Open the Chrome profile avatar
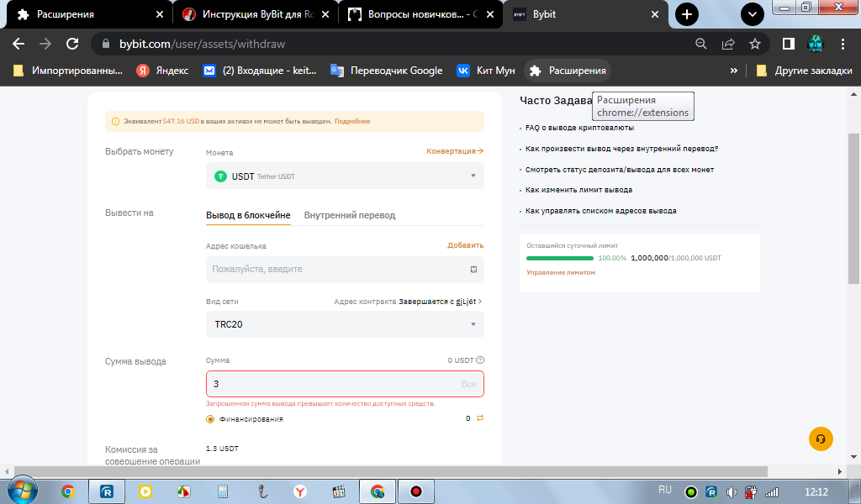The image size is (861, 504). point(816,44)
